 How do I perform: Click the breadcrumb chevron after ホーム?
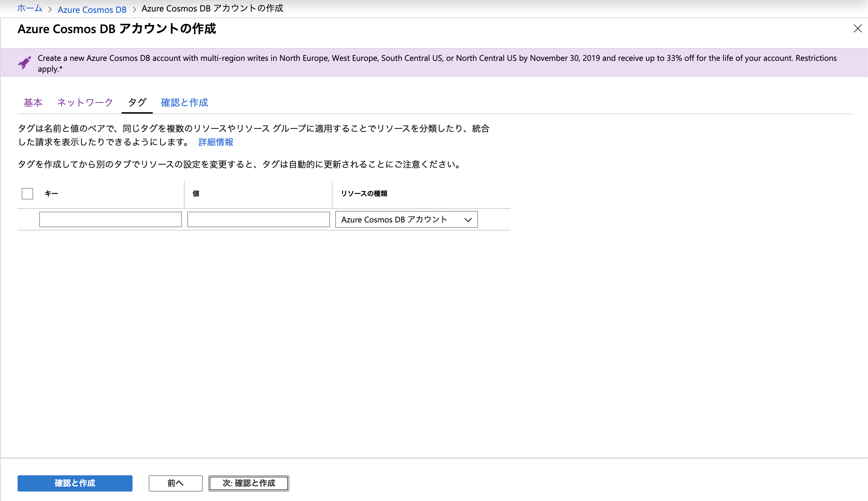pos(50,9)
